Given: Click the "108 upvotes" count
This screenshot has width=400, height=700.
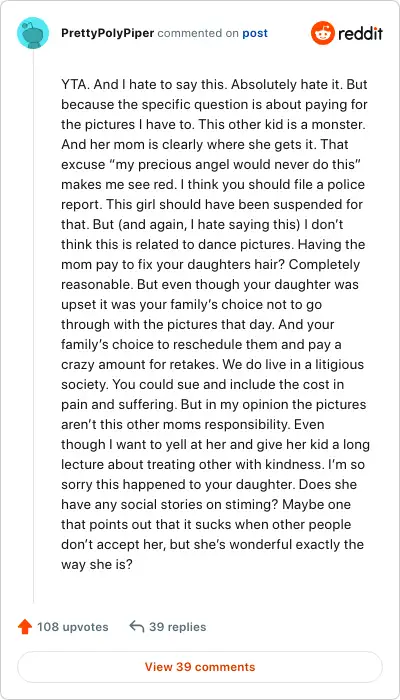Looking at the screenshot, I should pyautogui.click(x=73, y=627).
